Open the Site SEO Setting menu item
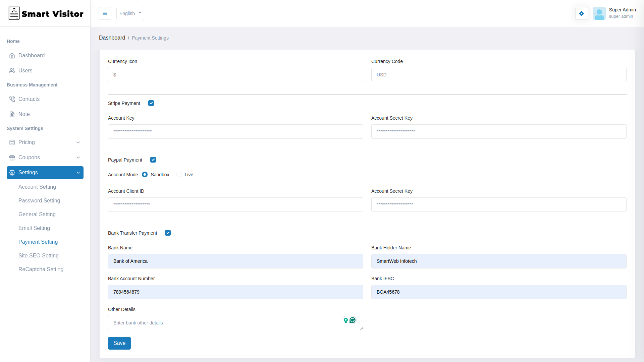Image resolution: width=644 pixels, height=362 pixels. point(39,255)
